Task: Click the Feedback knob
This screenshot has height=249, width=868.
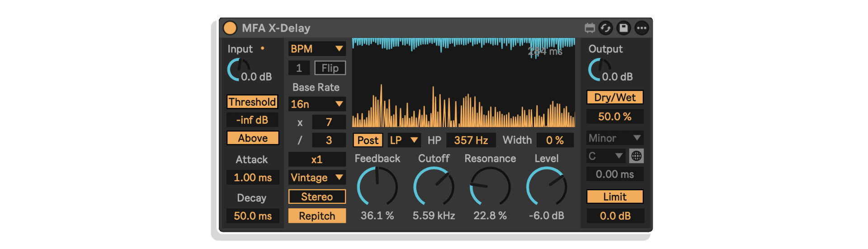Action: (377, 187)
